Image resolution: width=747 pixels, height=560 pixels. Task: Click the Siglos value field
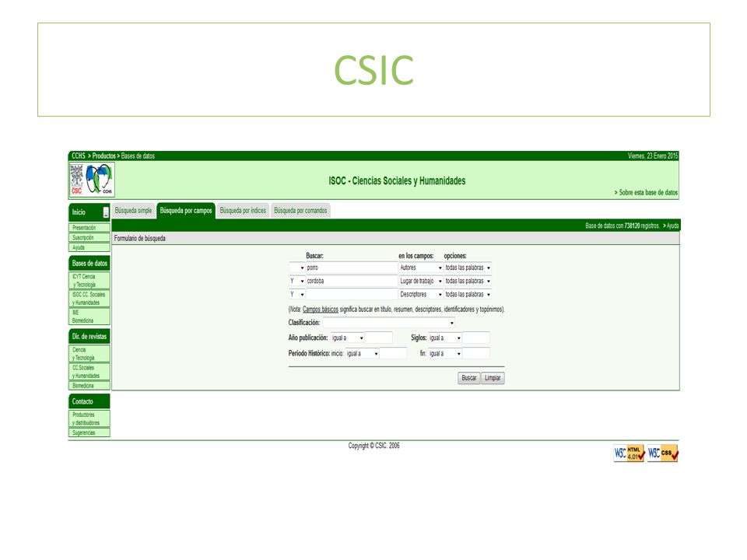pos(476,338)
